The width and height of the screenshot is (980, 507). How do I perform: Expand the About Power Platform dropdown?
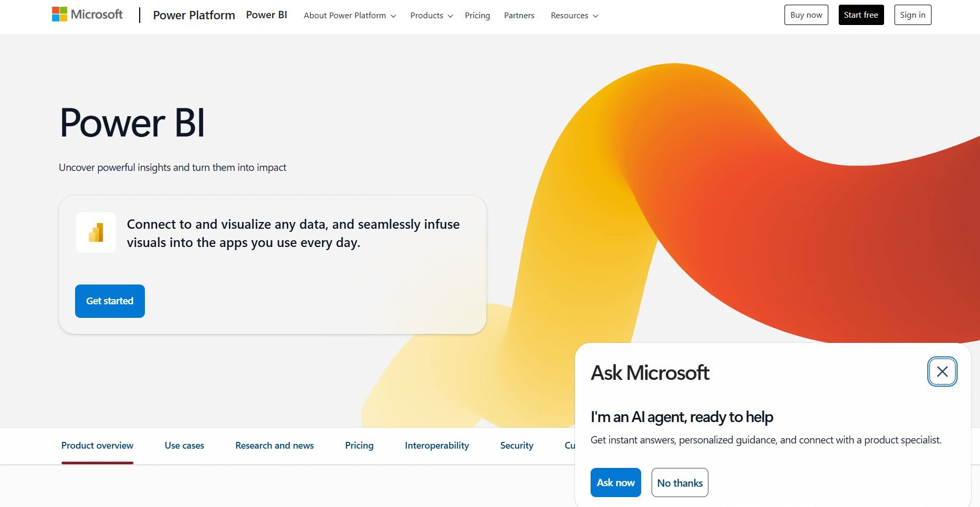350,16
